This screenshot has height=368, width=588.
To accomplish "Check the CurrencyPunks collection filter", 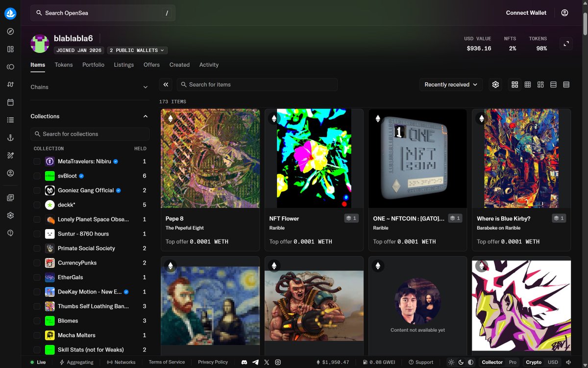I will 37,263.
